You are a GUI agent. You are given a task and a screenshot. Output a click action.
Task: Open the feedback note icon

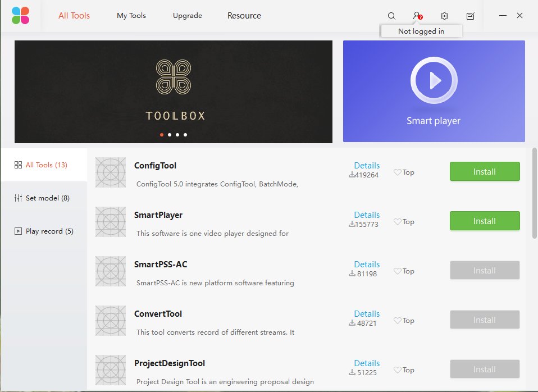(x=471, y=16)
